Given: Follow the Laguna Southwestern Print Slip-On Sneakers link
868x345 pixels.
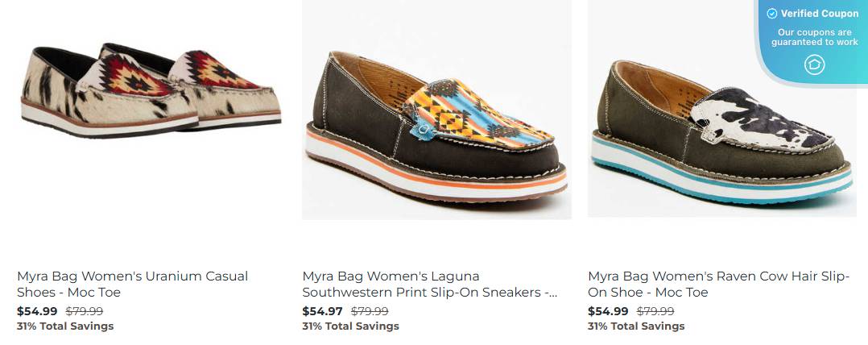Looking at the screenshot, I should click(x=430, y=284).
